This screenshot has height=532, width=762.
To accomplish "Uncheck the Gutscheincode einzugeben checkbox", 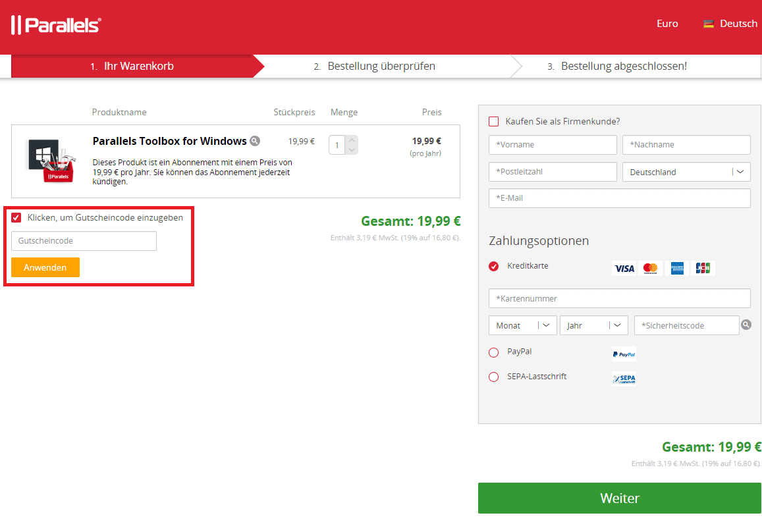I will click(16, 218).
